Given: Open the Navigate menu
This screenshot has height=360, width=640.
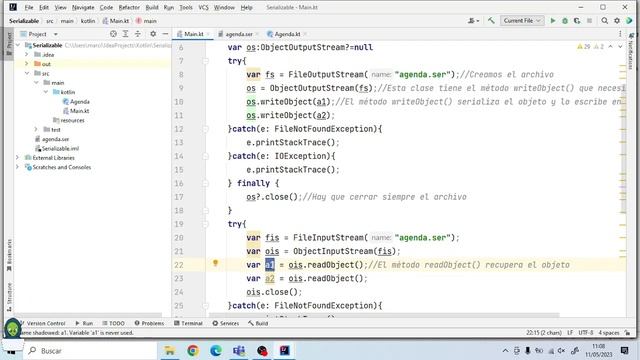Looking at the screenshot, I should point(83,7).
